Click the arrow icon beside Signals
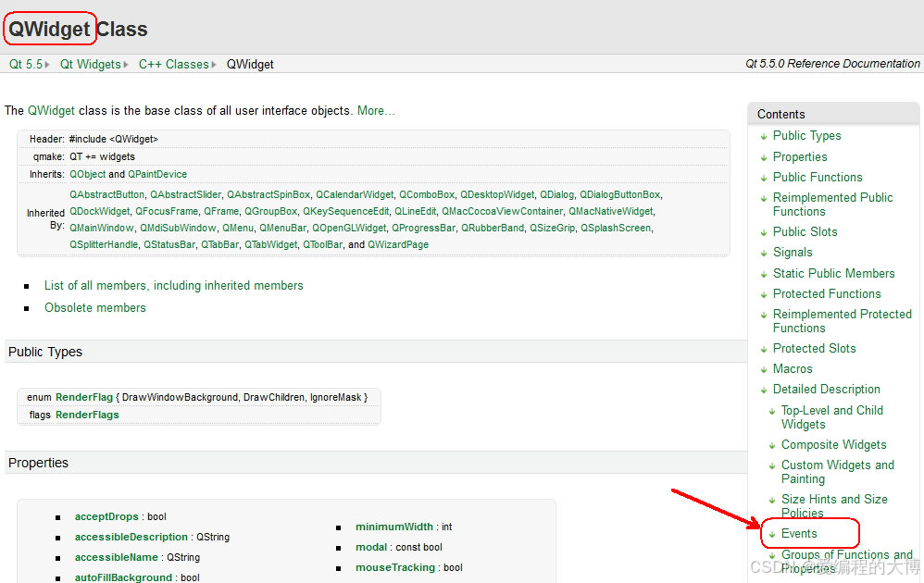The width and height of the screenshot is (924, 583). 764,254
